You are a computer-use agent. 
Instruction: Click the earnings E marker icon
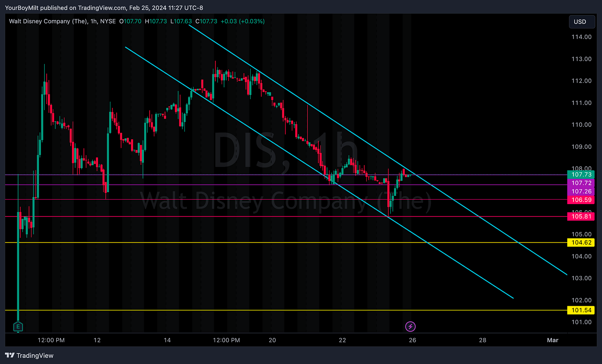click(x=18, y=327)
